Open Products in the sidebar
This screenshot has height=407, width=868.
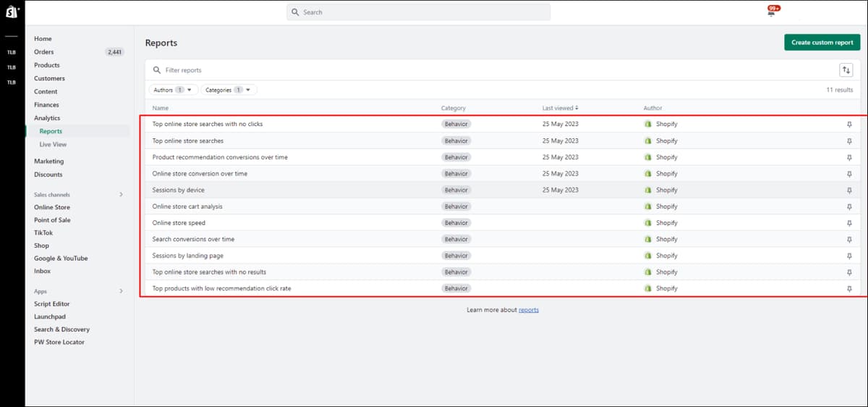click(x=47, y=65)
